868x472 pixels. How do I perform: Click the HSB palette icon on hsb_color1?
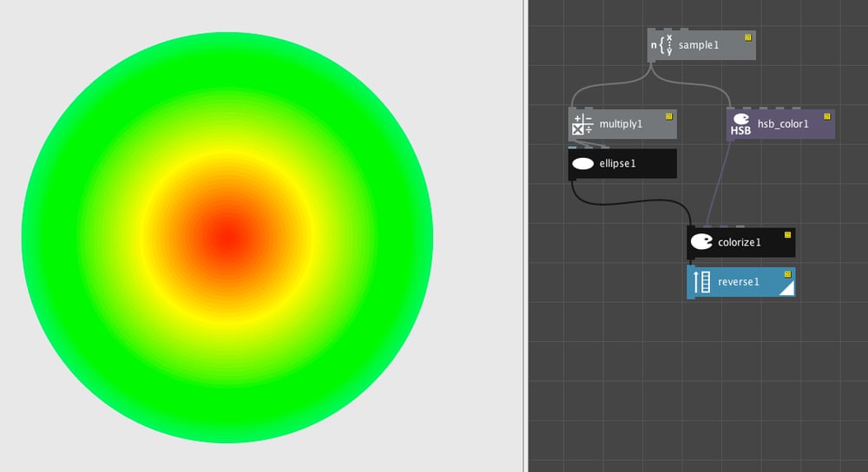pyautogui.click(x=740, y=124)
